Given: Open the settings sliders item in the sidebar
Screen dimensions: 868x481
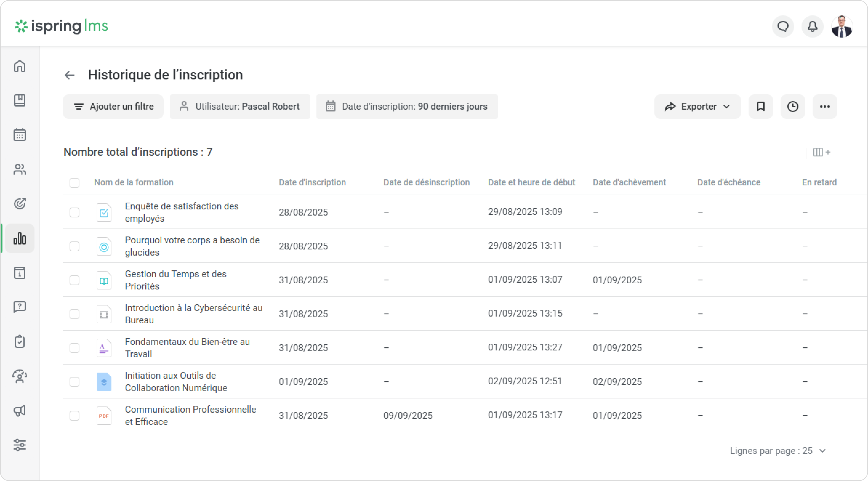Looking at the screenshot, I should click(x=20, y=445).
